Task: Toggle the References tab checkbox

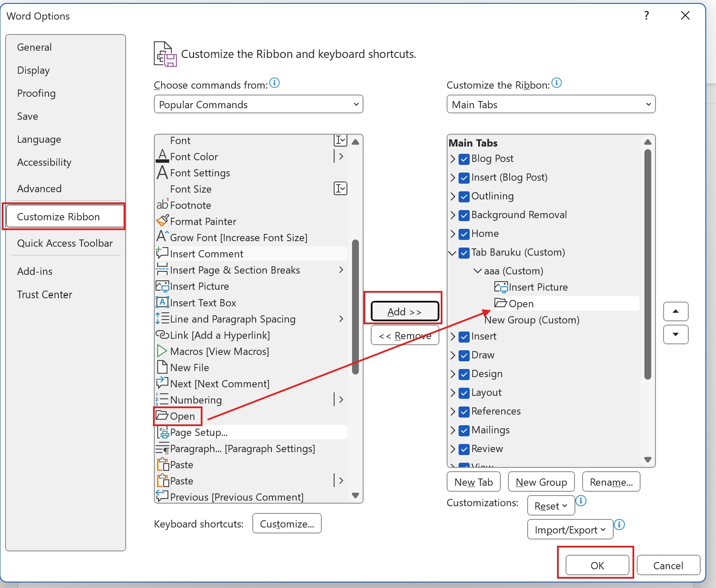Action: click(x=464, y=412)
